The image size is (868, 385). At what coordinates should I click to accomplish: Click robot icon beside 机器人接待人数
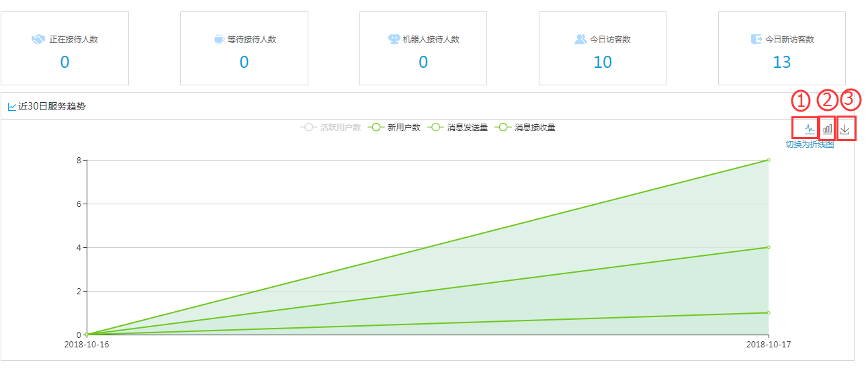[394, 40]
